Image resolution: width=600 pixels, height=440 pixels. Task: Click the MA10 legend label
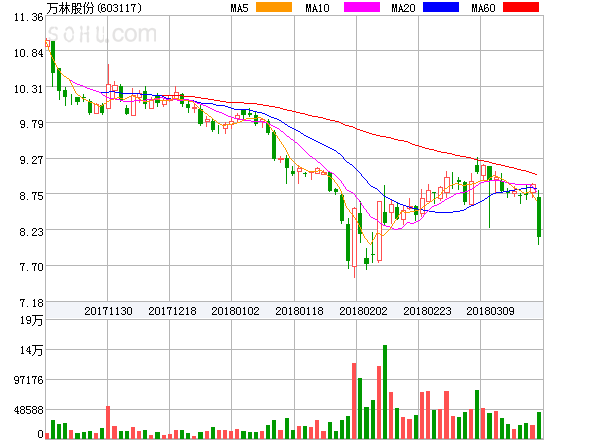point(317,8)
